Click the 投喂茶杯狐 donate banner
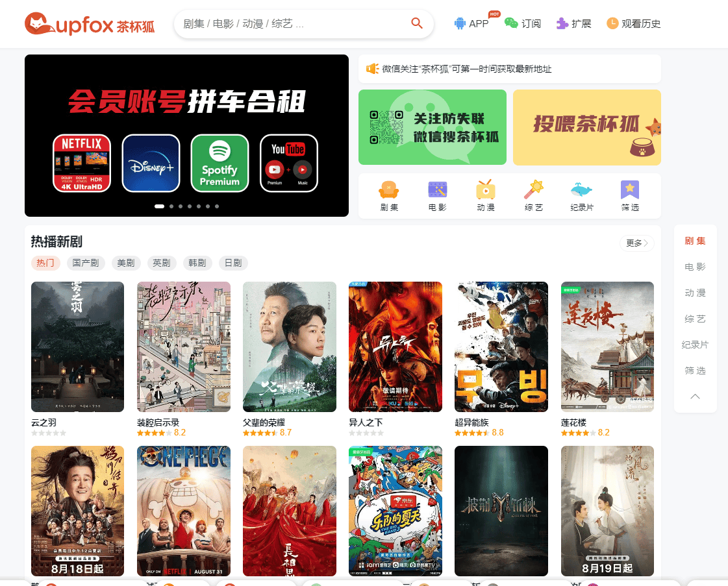 [x=586, y=127]
